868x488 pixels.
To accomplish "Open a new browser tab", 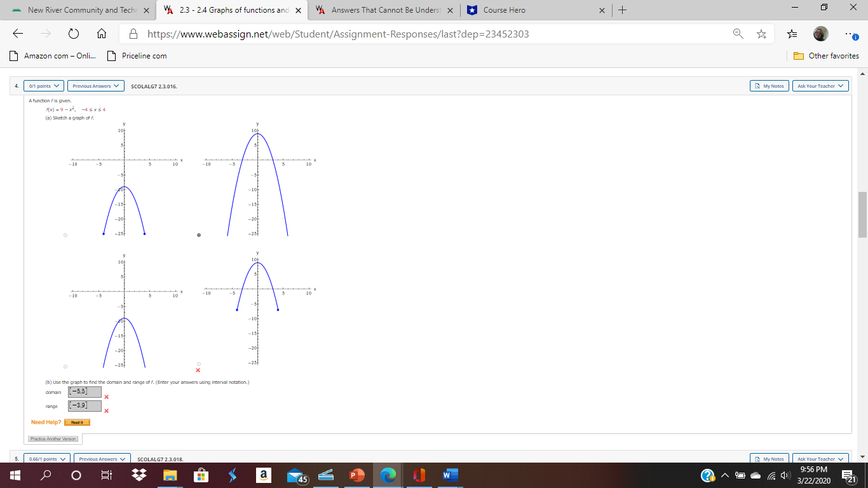I will [x=623, y=10].
